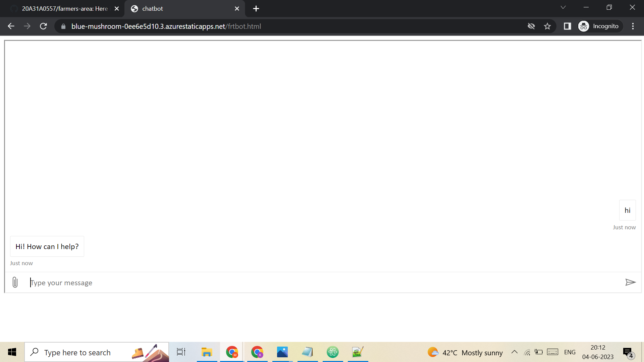This screenshot has width=644, height=362.
Task: Click the battery icon in the system tray
Action: coord(539,352)
